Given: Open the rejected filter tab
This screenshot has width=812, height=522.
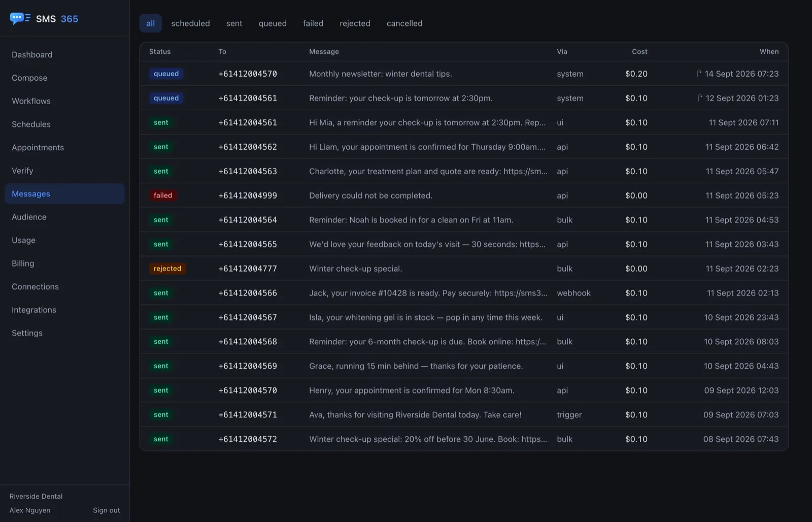Looking at the screenshot, I should pos(355,23).
